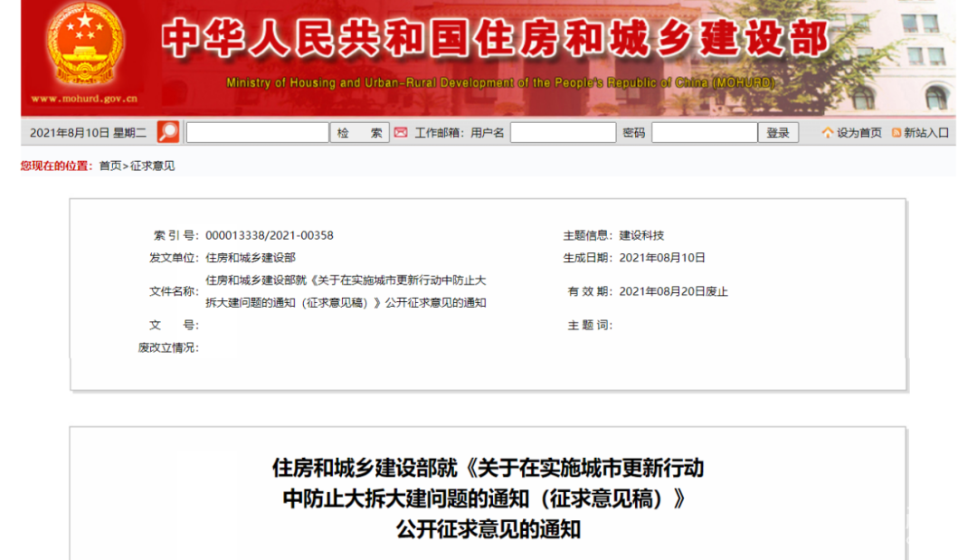Click the 中华人民共和国住房和城乡建设部 banner title
The height and width of the screenshot is (560, 977).
click(496, 39)
